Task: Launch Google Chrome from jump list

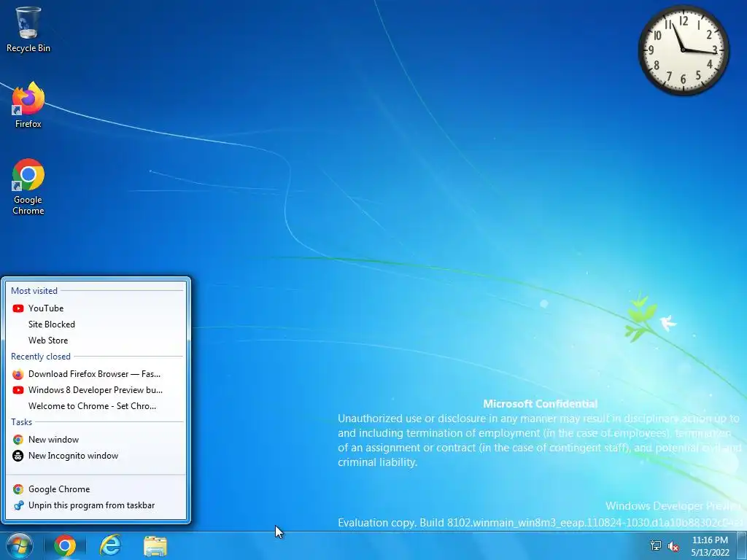Action: (97, 489)
